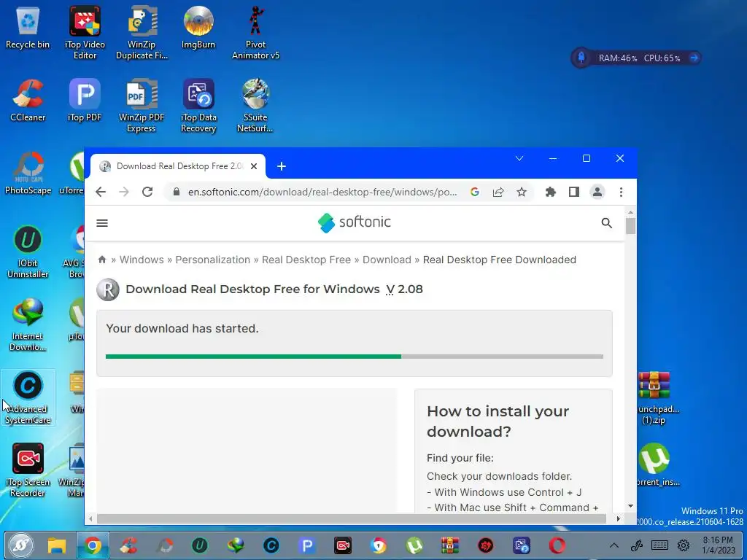The height and width of the screenshot is (560, 747).
Task: Go to the Softonic home breadcrumb icon
Action: click(102, 260)
